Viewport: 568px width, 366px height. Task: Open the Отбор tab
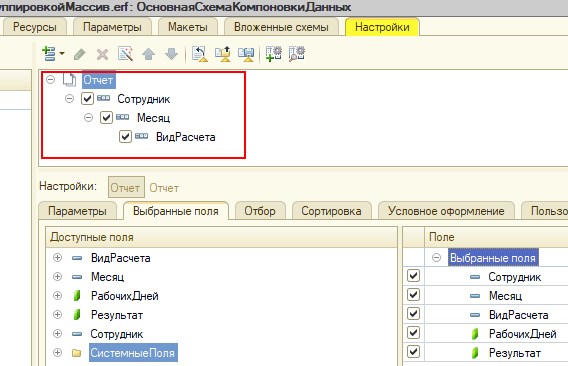(x=260, y=211)
